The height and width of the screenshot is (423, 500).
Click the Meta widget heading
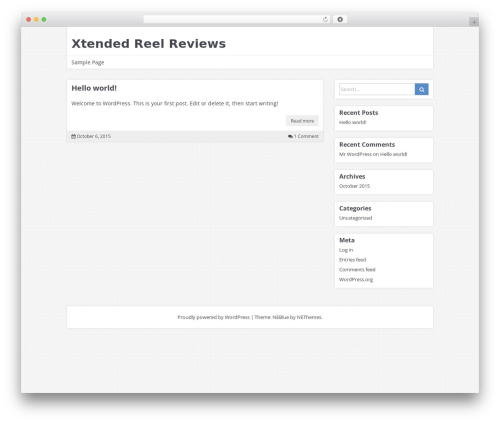pyautogui.click(x=347, y=240)
